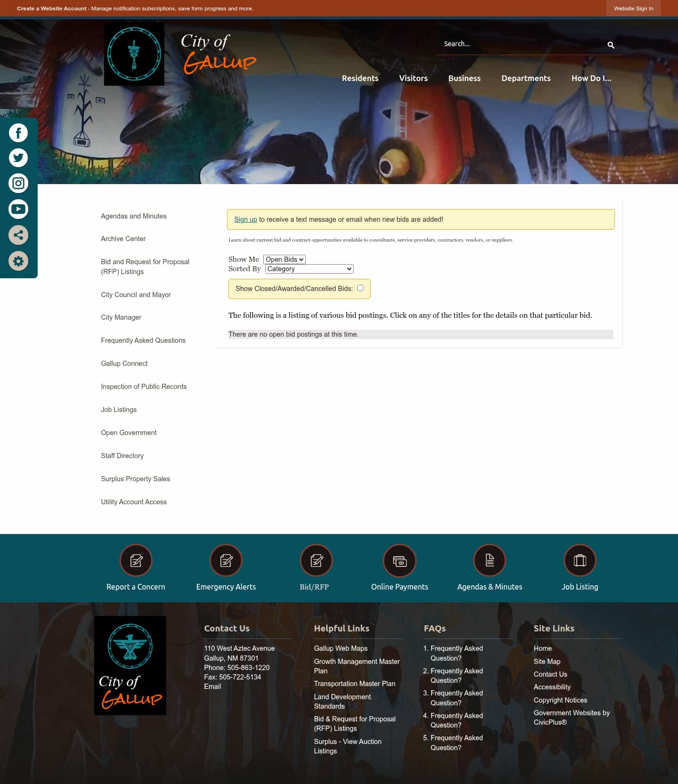Open the How Do I... menu

click(591, 78)
